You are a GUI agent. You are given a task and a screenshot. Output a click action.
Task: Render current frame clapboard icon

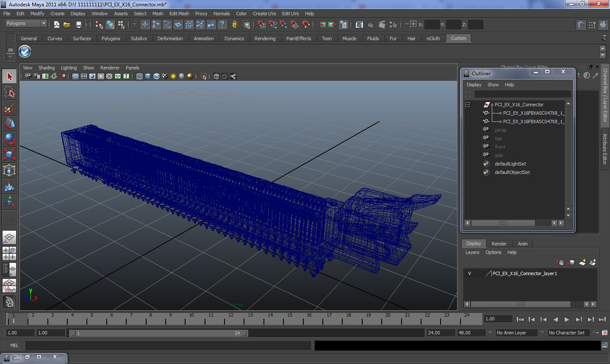pos(371,25)
